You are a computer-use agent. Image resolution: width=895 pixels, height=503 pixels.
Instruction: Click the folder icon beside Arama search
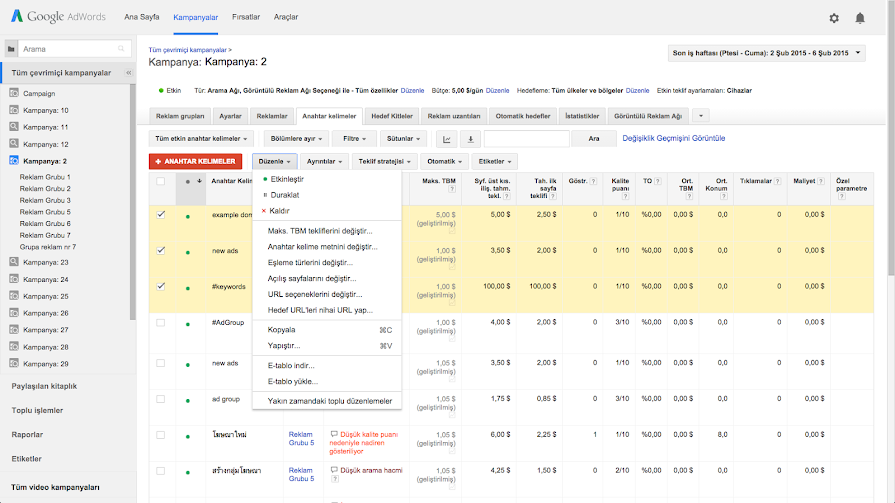(11, 48)
